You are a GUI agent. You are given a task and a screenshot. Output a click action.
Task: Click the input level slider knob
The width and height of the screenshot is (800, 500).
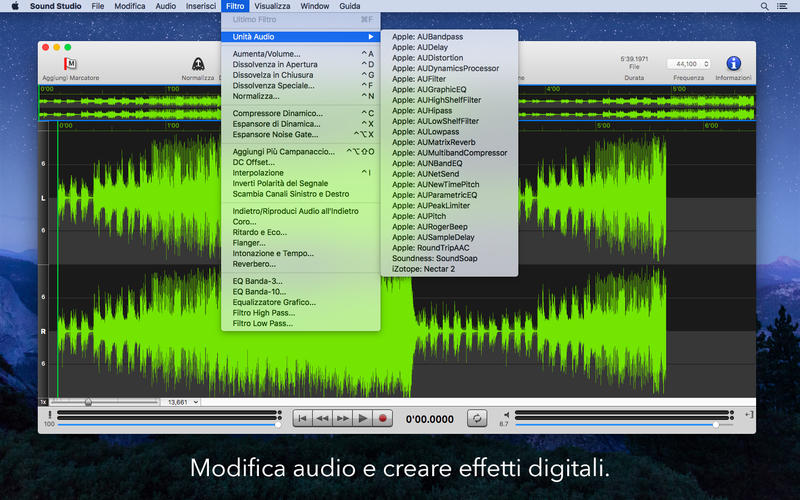(x=278, y=424)
